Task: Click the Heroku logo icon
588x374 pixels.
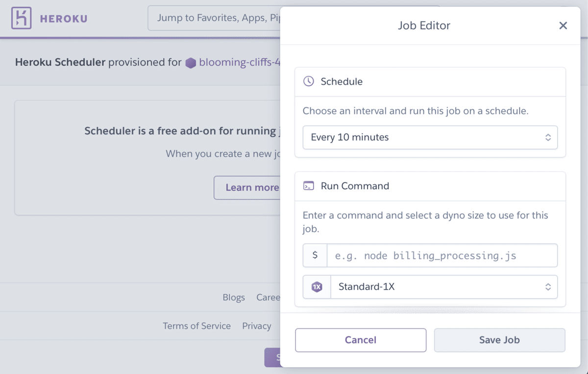Action: coord(21,19)
